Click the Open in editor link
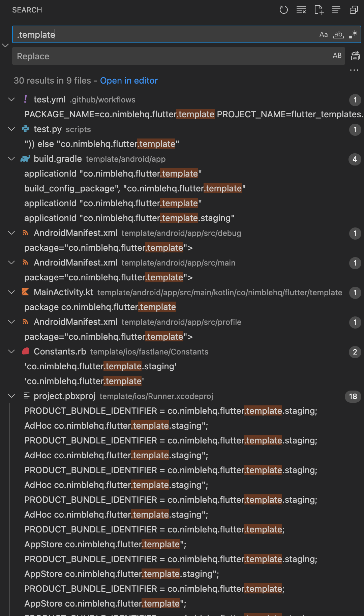Image resolution: width=364 pixels, height=616 pixels. coord(128,81)
